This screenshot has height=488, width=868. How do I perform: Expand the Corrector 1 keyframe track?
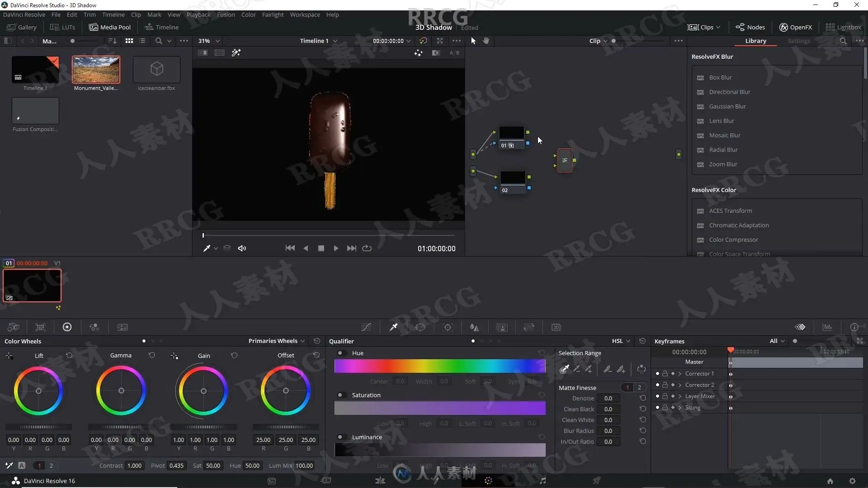pos(680,374)
